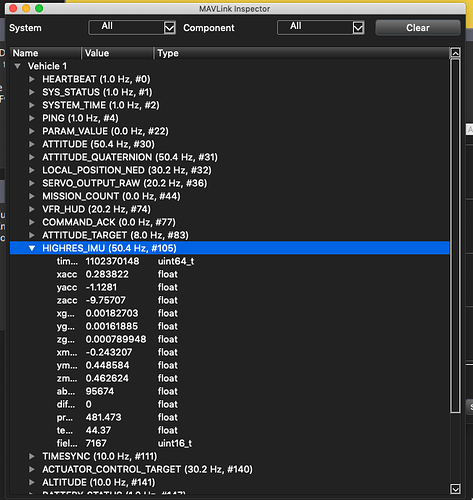This screenshot has height=500, width=473.
Task: Select the xacc value 0.283822
Action: (107, 274)
